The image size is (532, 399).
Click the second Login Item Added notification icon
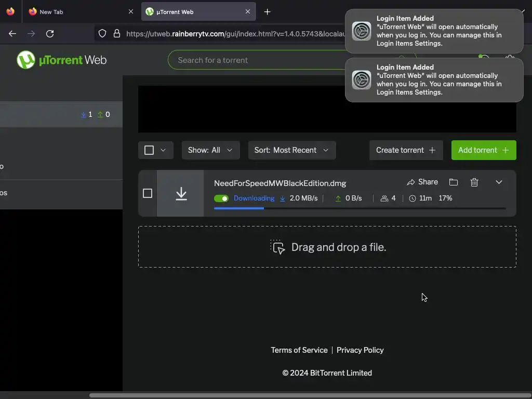tap(362, 79)
